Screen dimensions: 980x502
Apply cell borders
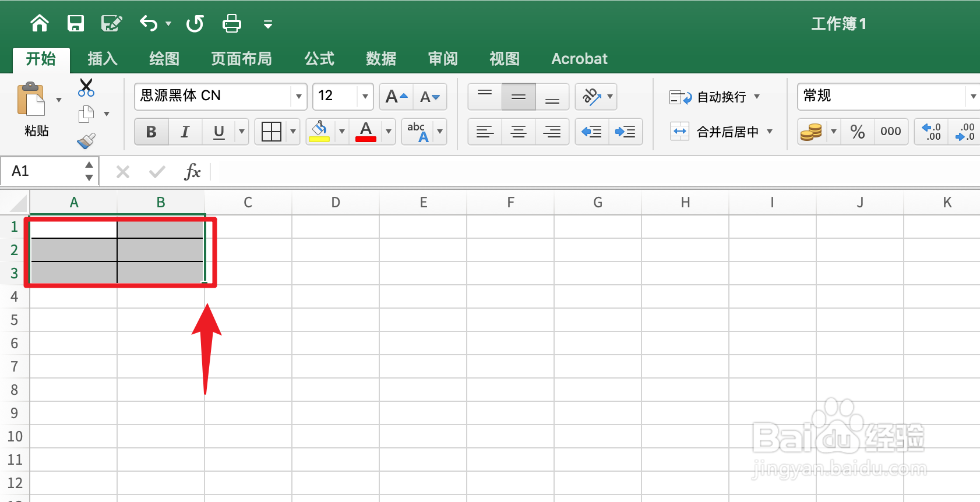click(x=272, y=132)
